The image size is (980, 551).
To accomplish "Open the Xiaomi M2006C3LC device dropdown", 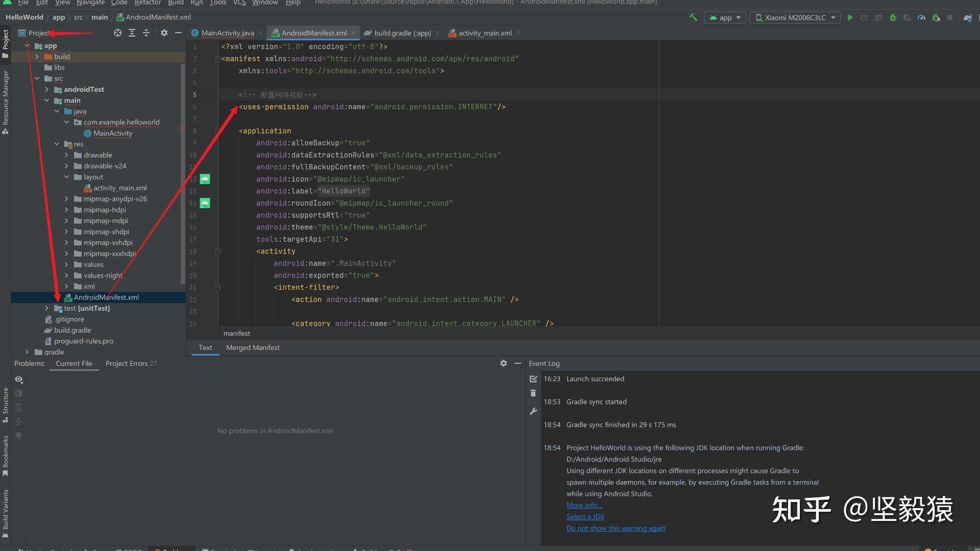I will (x=795, y=17).
